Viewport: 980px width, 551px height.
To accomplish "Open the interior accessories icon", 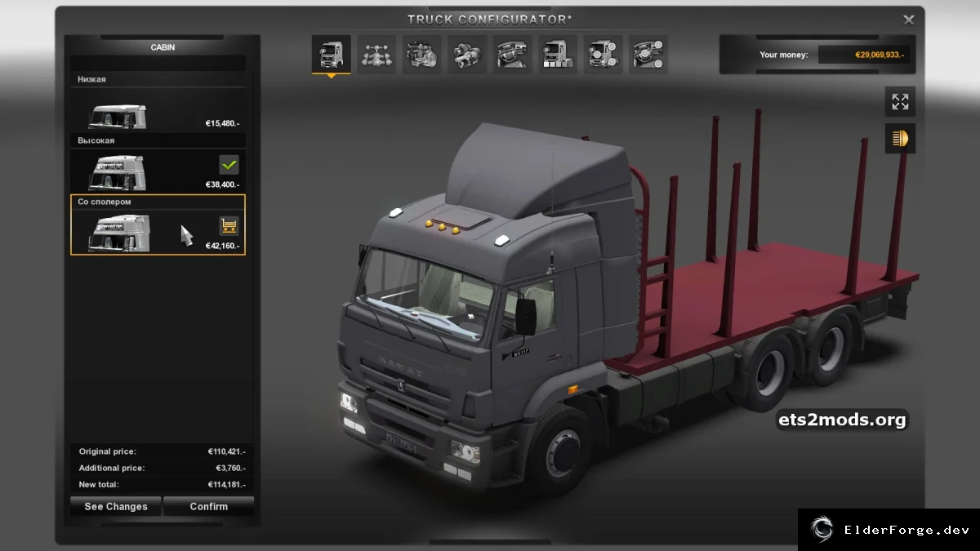I will (648, 55).
